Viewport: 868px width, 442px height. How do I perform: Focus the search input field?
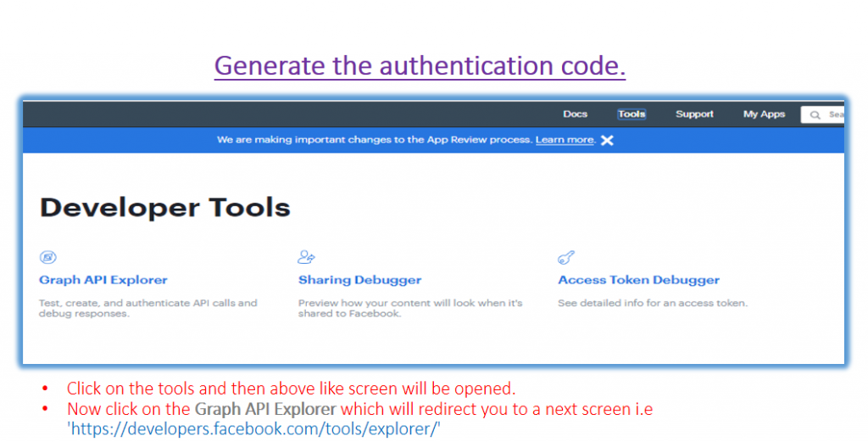tap(822, 115)
